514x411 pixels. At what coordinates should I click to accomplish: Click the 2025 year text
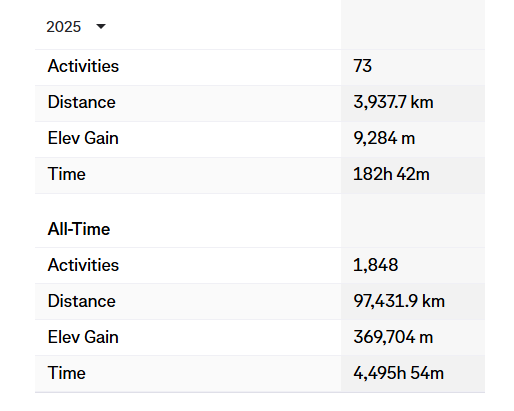click(x=63, y=27)
